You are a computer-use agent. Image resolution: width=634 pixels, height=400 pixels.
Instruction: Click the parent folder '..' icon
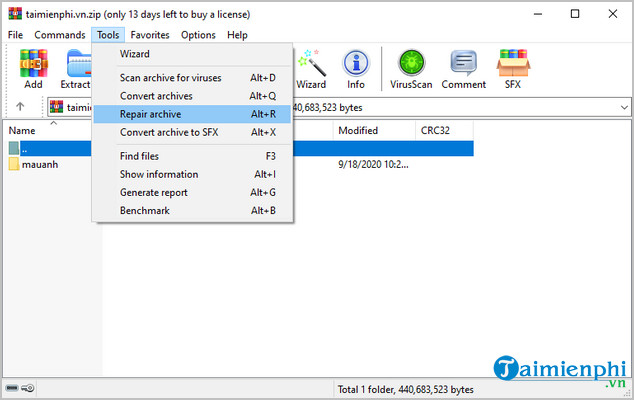[x=14, y=148]
